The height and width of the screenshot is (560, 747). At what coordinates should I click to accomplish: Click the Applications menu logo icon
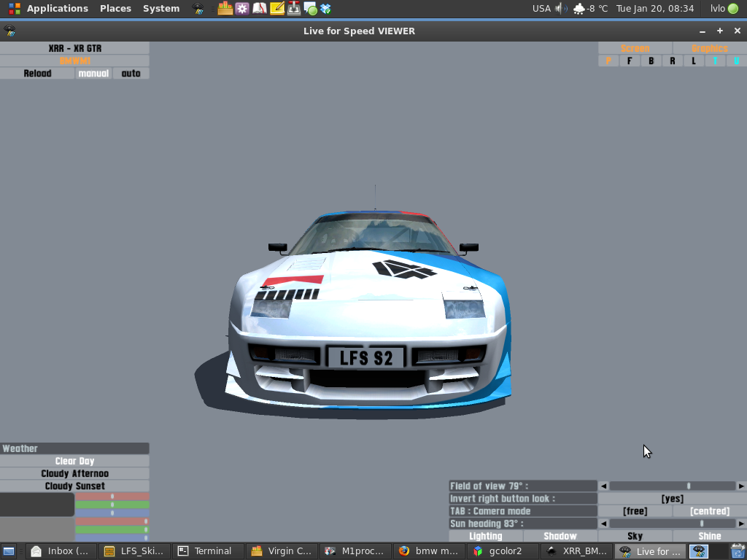click(x=15, y=9)
